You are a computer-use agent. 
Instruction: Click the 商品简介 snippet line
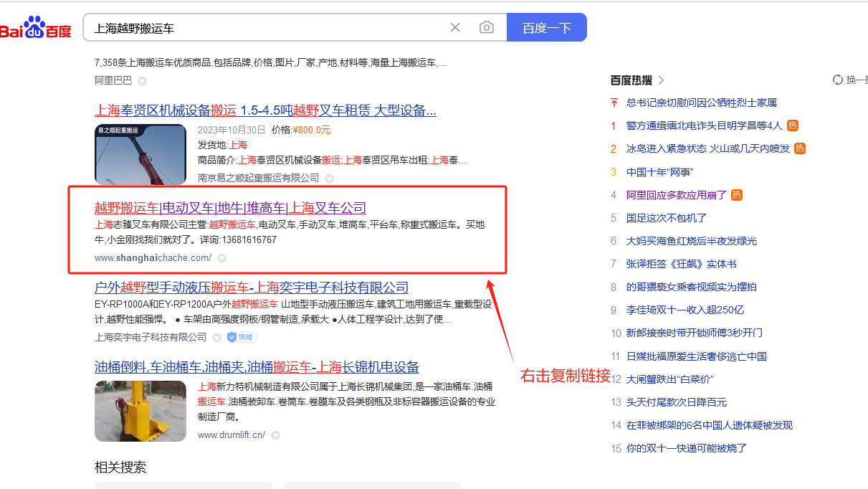coord(332,159)
